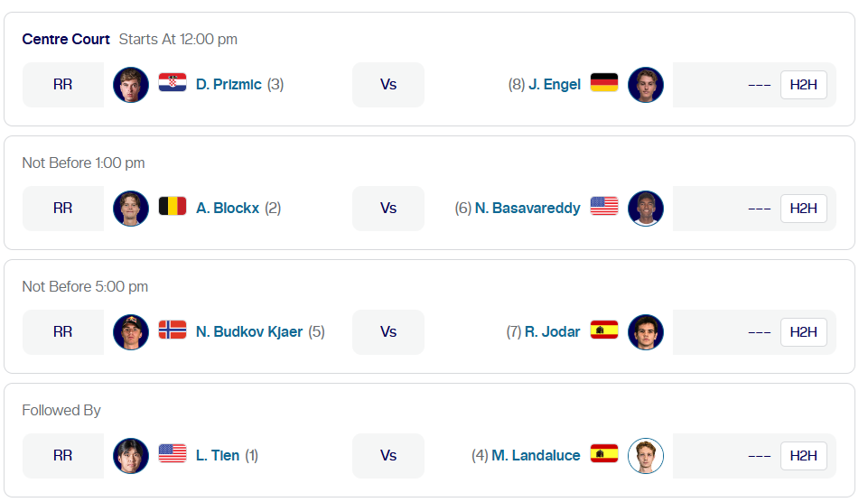Click the German flag beside J. Engel
Screen dimensions: 868x502
click(x=604, y=84)
